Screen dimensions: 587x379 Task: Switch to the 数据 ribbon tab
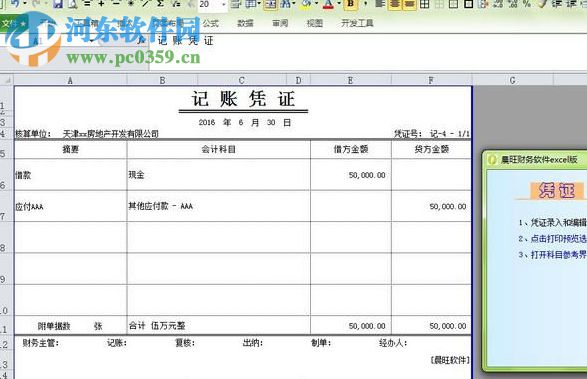click(245, 23)
